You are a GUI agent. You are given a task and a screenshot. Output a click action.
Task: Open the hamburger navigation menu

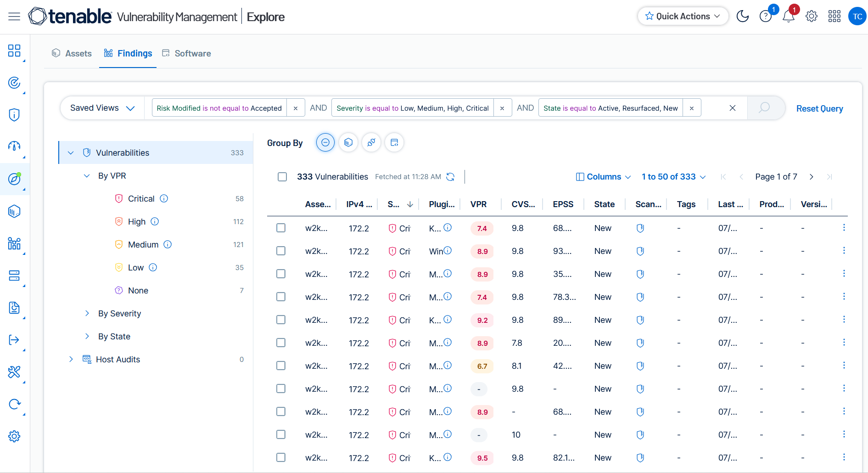(x=14, y=17)
